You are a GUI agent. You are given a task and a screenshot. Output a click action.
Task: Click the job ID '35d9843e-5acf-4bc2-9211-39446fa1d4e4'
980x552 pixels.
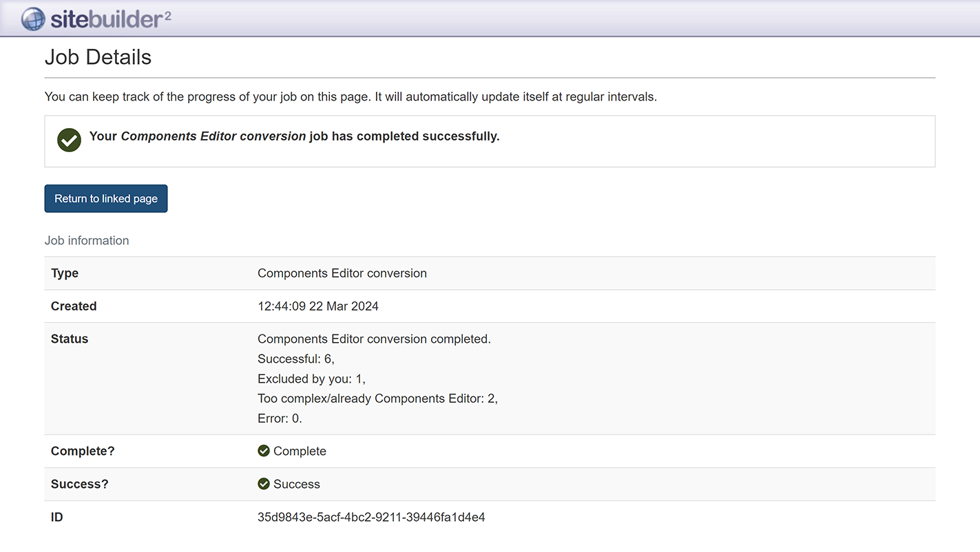(x=371, y=517)
